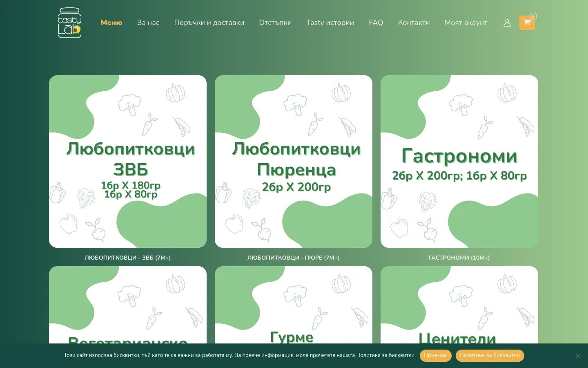Open Моят акаунт

point(466,22)
